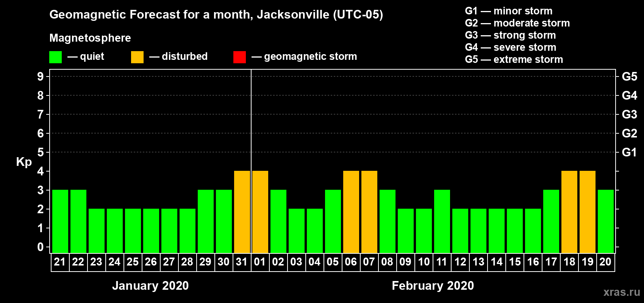Viewport: 644px width, 303px height.
Task: Click the Kp value 5 on left axis
Action: (x=41, y=152)
